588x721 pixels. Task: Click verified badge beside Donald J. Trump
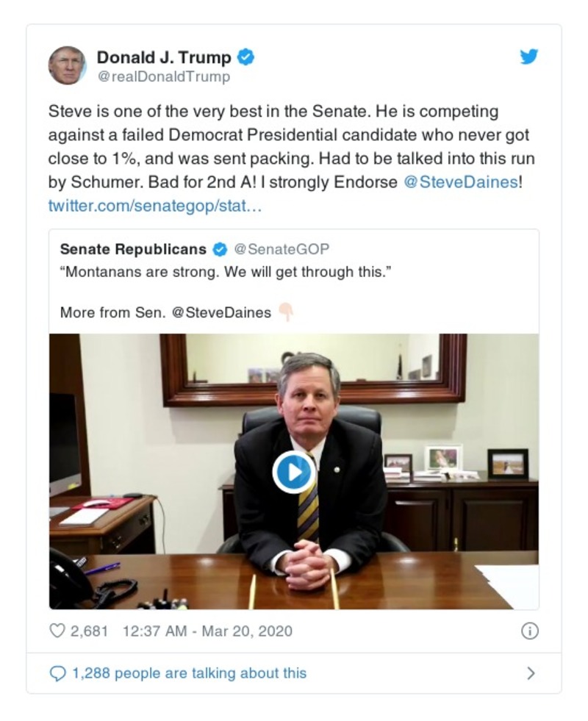click(246, 57)
